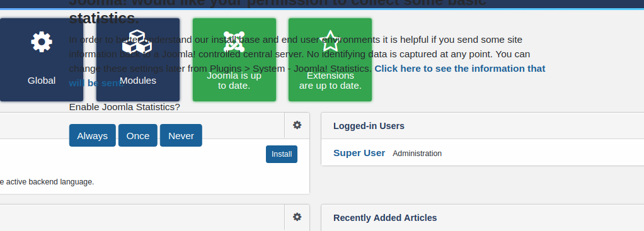Click the active backend language text
644x231 pixels.
coord(47,182)
